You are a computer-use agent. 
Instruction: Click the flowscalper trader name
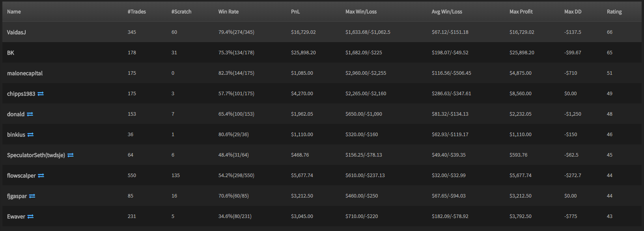pos(21,176)
